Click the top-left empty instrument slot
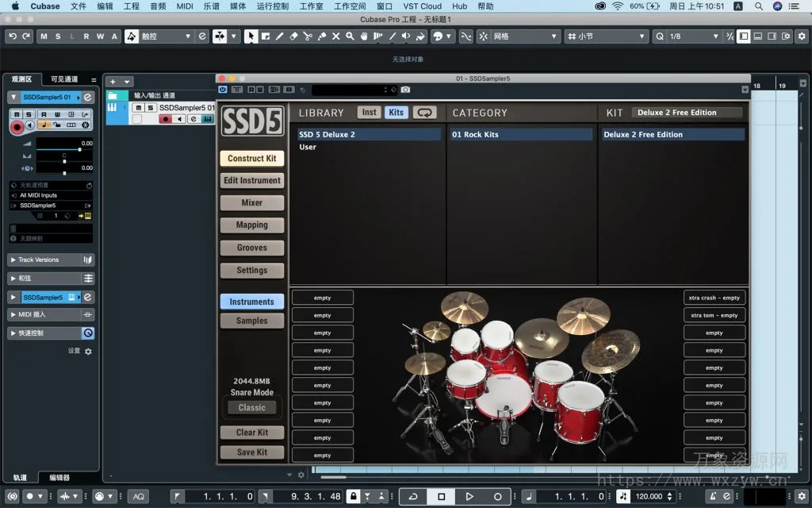The height and width of the screenshot is (508, 812). tap(322, 297)
